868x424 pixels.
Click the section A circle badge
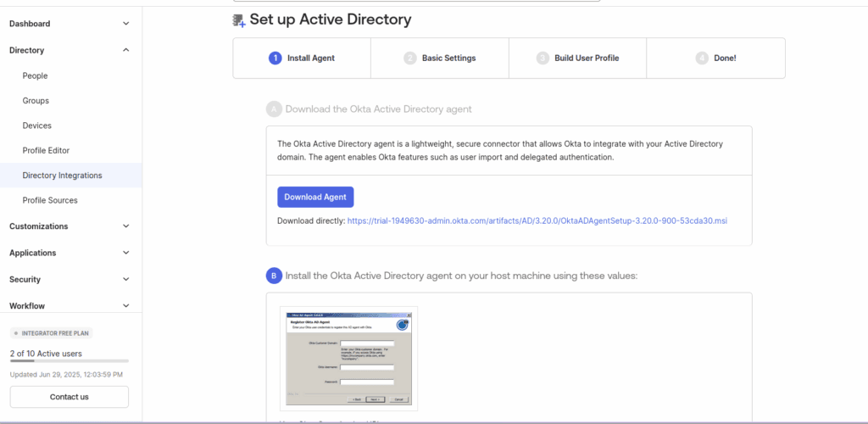click(274, 109)
